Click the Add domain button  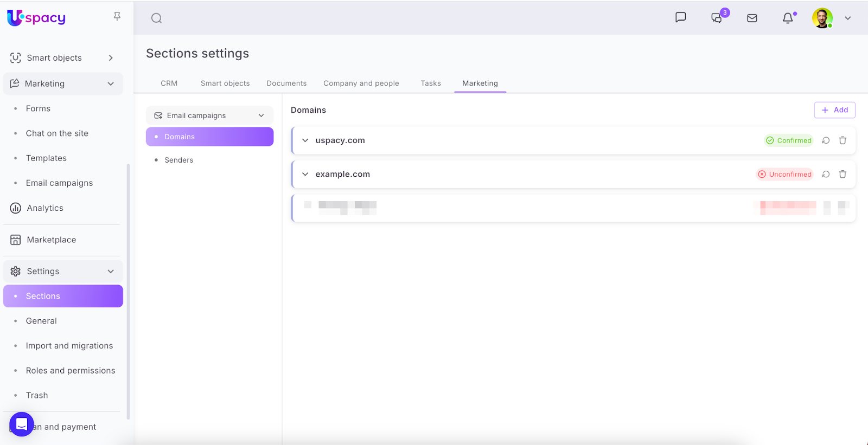tap(834, 110)
